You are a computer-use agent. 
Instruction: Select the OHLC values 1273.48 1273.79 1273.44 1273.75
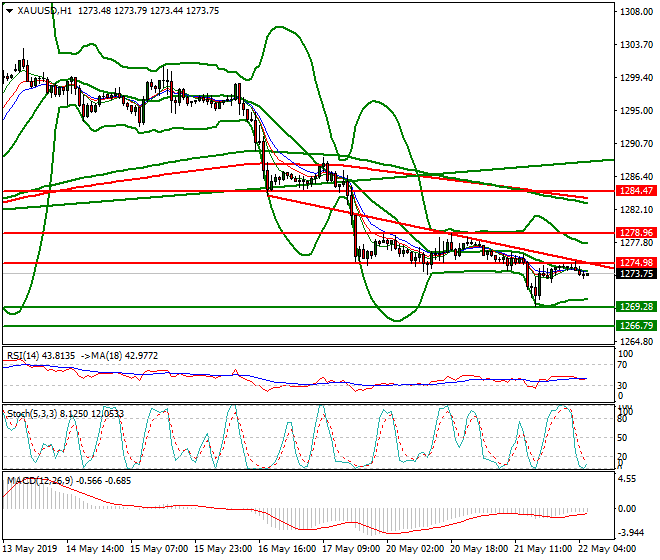point(149,11)
